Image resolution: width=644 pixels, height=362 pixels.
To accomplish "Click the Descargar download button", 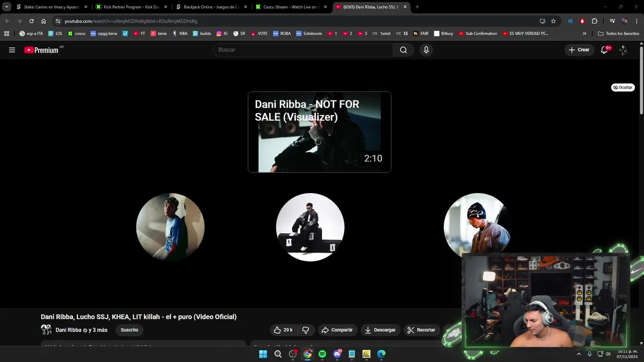I will [380, 330].
